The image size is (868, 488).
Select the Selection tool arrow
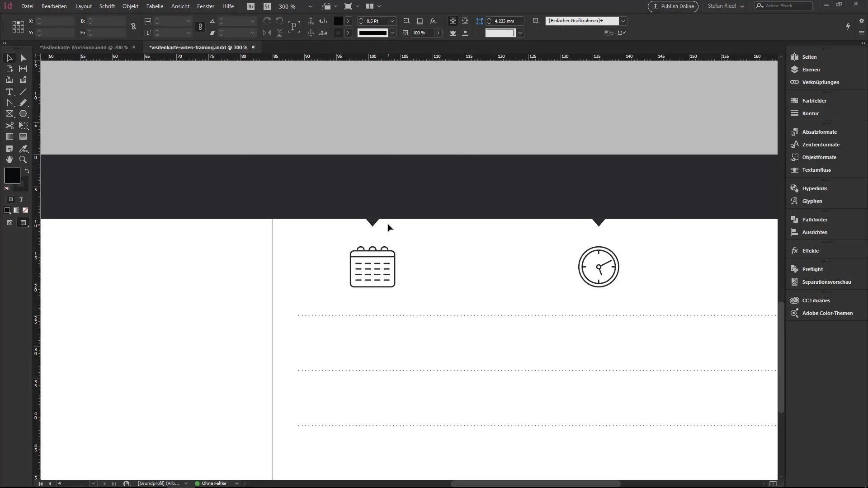(9, 58)
